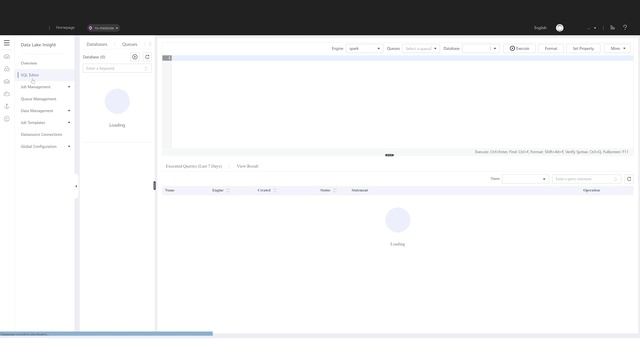This screenshot has height=360, width=640.
Task: Open the time filter dropdown above the query table
Action: pos(525,179)
